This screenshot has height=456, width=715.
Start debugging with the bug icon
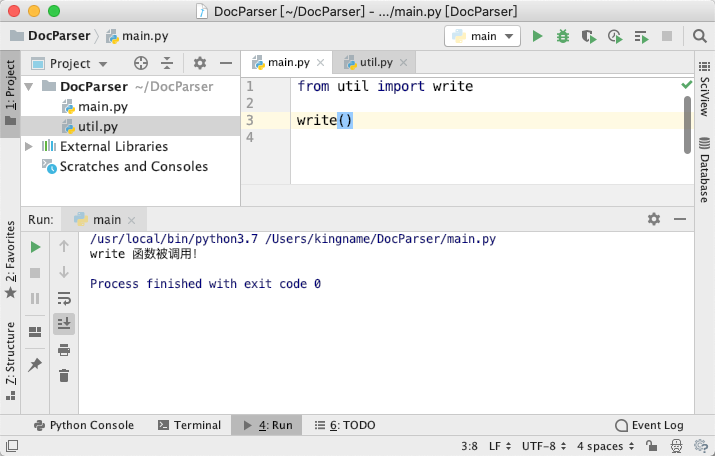563,36
